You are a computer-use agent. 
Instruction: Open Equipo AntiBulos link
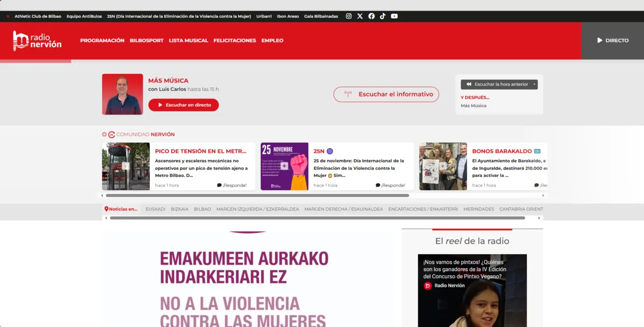pos(84,16)
